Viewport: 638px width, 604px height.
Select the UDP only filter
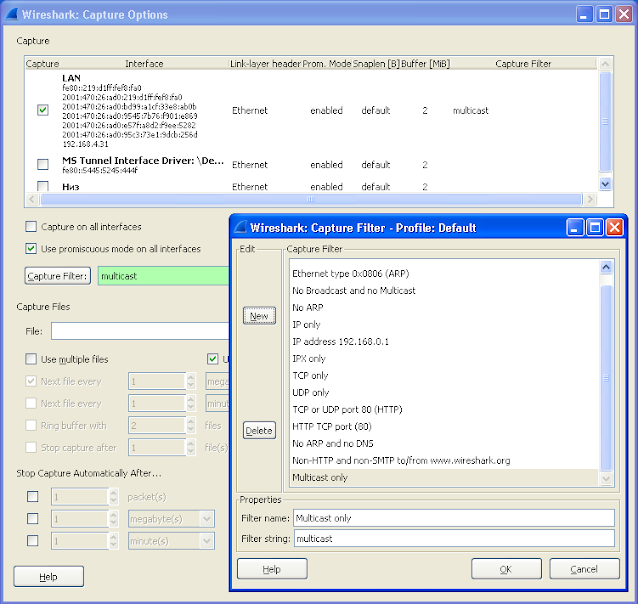445,392
